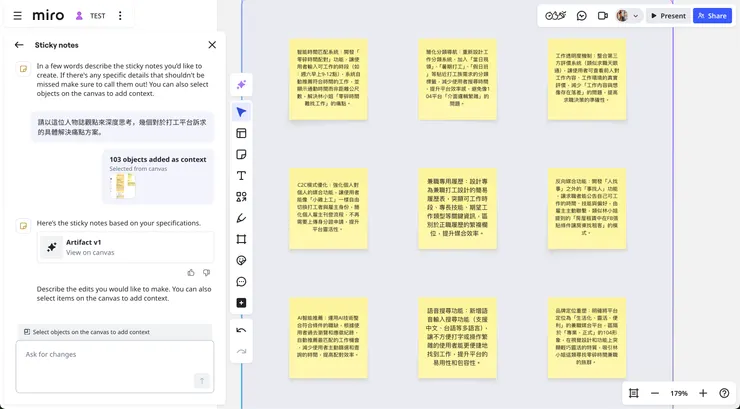Select the sticky note about 反向媒合功能

click(587, 208)
